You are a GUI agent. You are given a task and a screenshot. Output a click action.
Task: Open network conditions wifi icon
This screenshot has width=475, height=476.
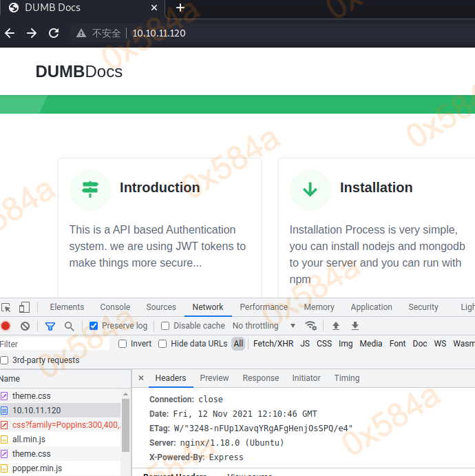(x=311, y=326)
